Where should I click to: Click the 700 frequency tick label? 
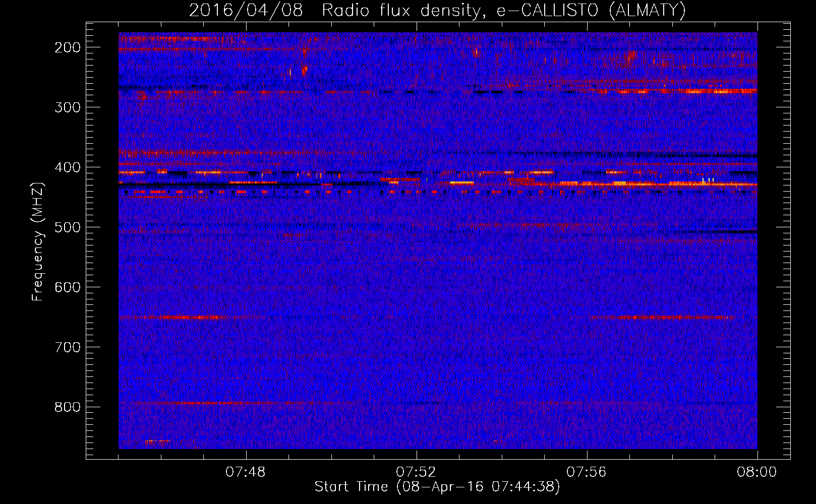(68, 347)
